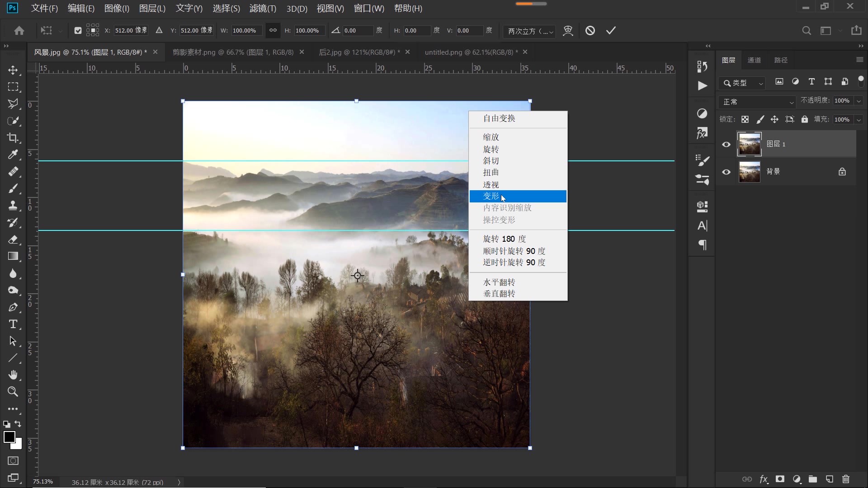Screen dimensions: 868x488
Task: Create a new group folder
Action: click(x=813, y=479)
